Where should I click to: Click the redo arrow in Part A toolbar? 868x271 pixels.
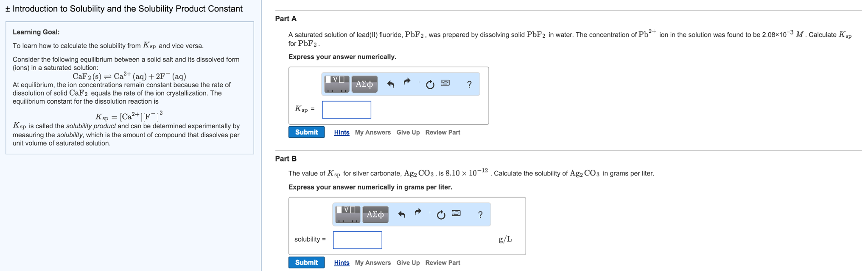406,82
